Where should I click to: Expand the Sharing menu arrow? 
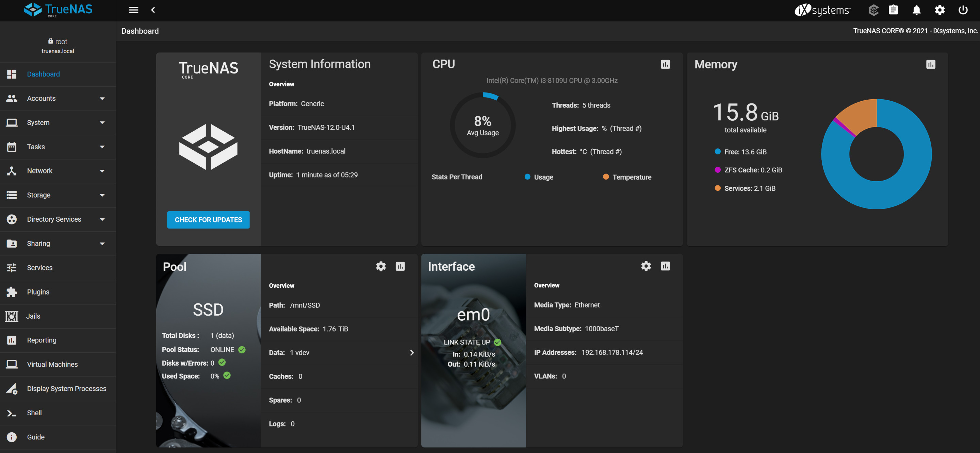pos(102,244)
